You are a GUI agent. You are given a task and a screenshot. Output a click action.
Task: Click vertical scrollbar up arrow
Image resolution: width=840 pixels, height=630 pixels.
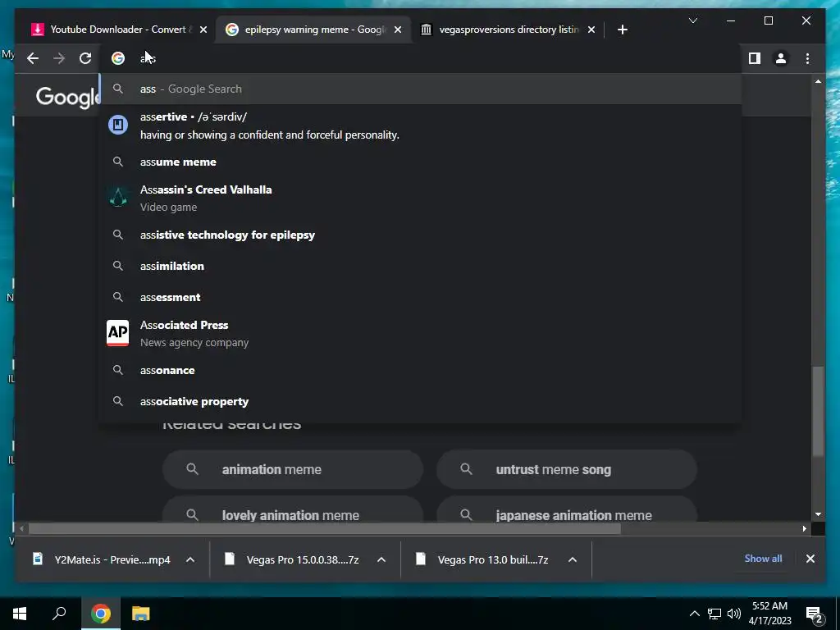tap(818, 82)
